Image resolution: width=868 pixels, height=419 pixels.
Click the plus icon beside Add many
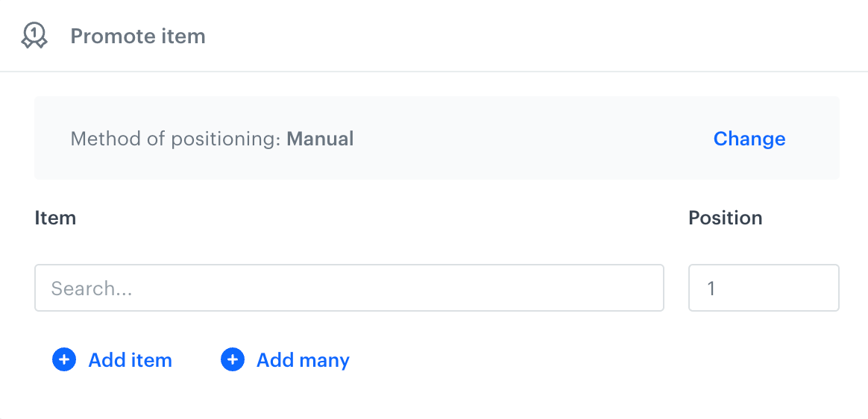coord(233,360)
